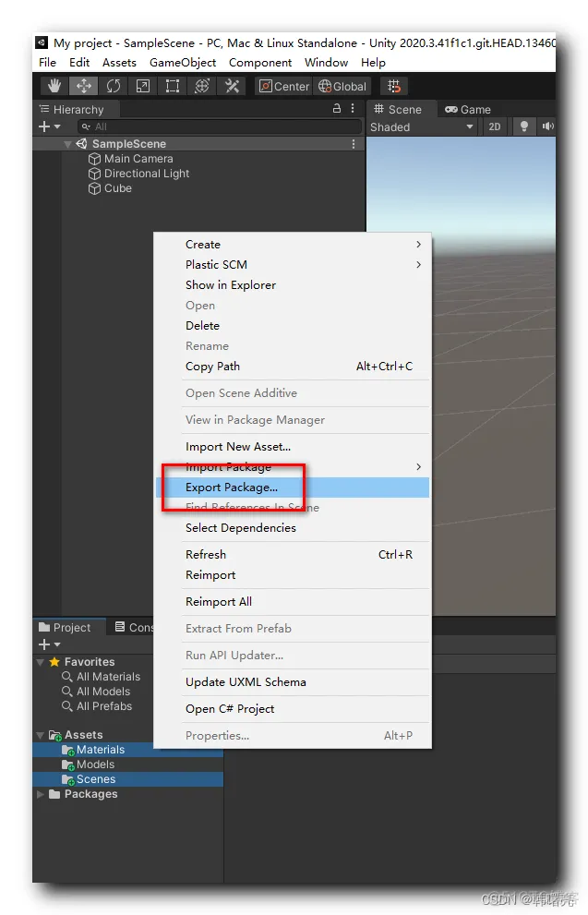Screen dimensions: 588x915
Task: Open Hierarchy create dropdown
Action: coord(49,126)
